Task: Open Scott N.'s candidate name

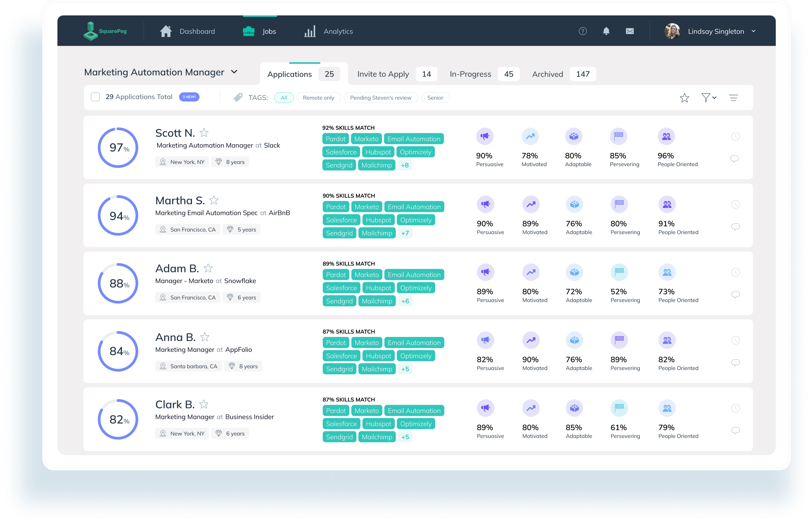Action: [175, 133]
